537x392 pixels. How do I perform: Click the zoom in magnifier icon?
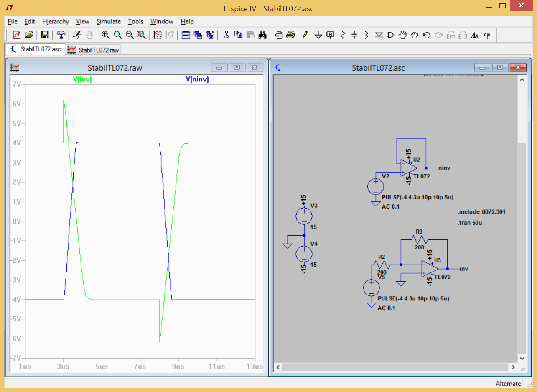[x=106, y=35]
